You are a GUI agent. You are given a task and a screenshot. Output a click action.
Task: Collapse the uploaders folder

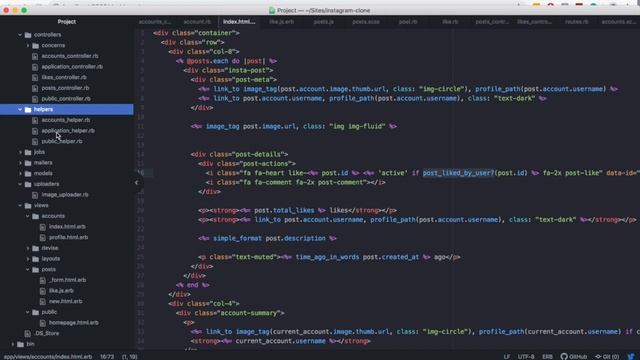20,184
